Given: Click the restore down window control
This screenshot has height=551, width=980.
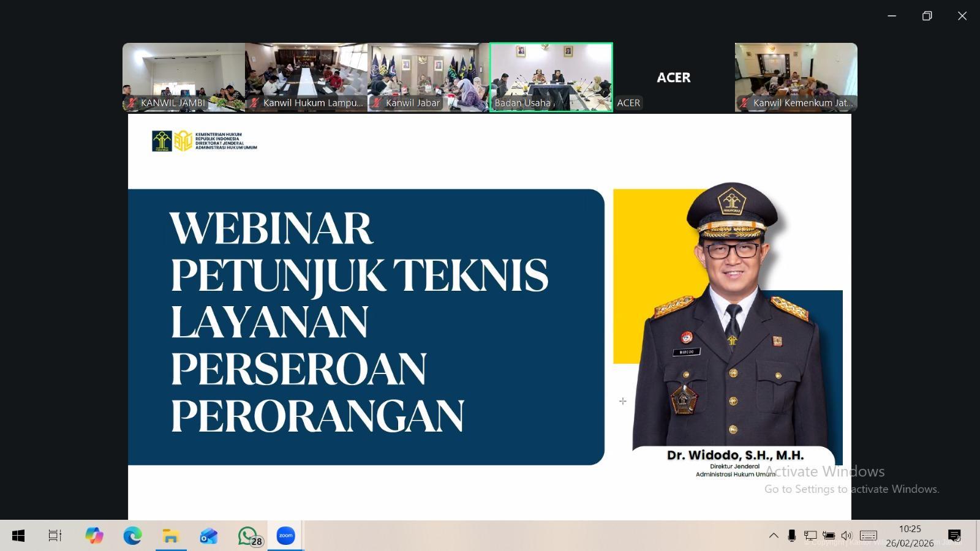Looking at the screenshot, I should click(x=926, y=16).
